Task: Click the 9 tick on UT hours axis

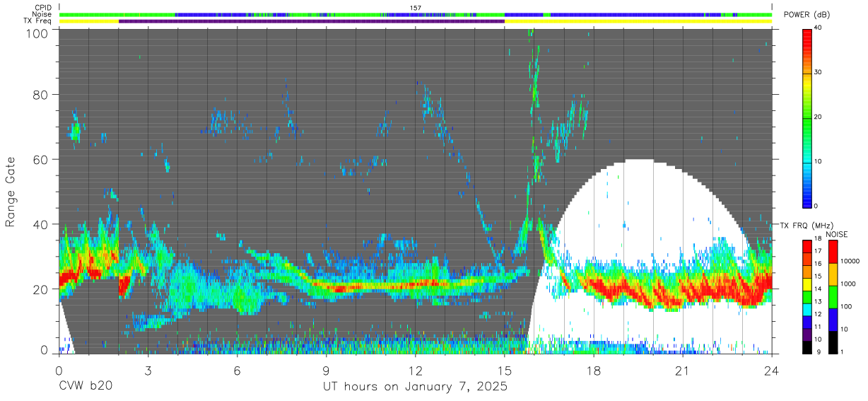Action: [327, 371]
